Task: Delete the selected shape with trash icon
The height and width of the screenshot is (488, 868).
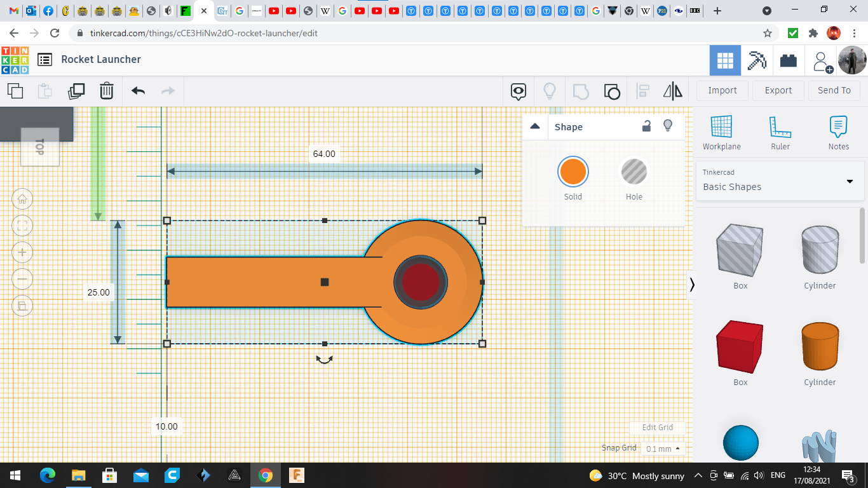Action: click(107, 91)
